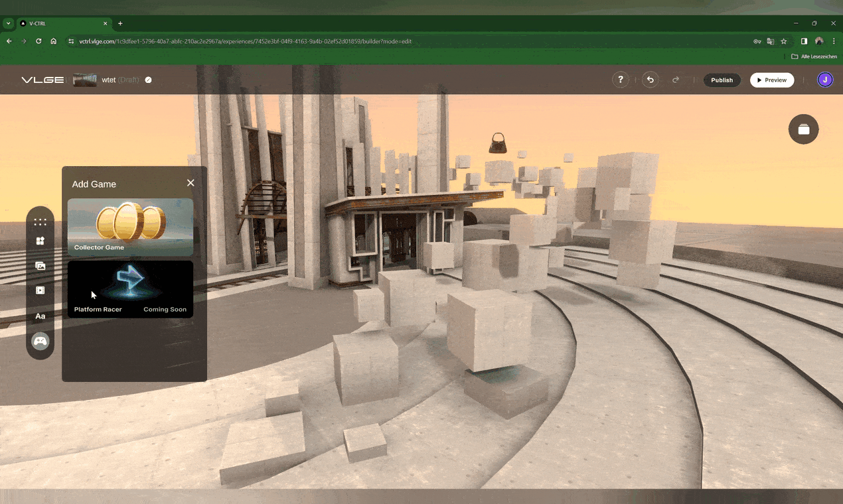Open a new browser tab

pos(120,23)
